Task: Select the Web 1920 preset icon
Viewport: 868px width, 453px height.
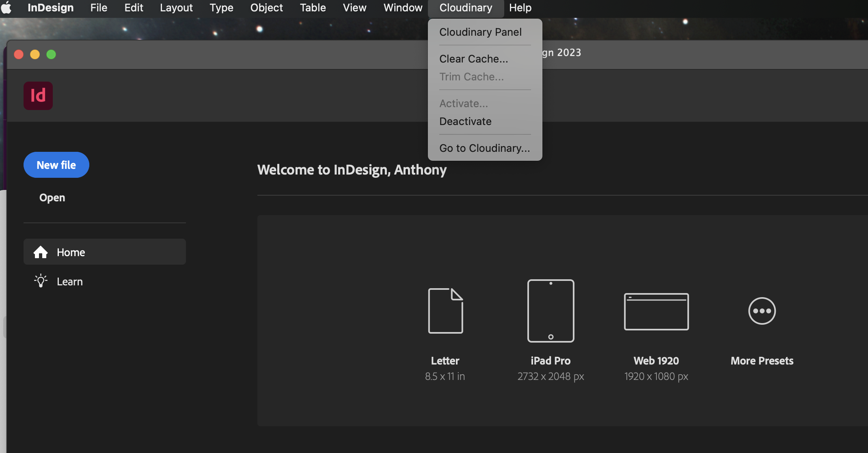Action: pos(656,311)
